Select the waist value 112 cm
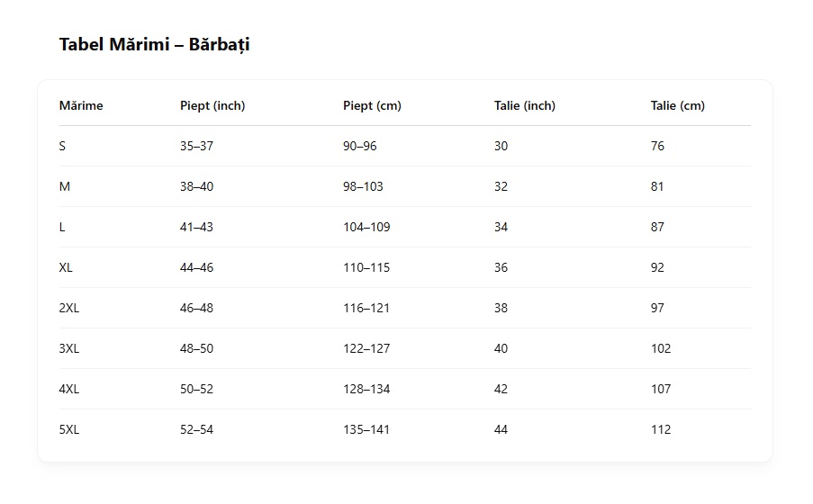This screenshot has height=504, width=813. (661, 429)
